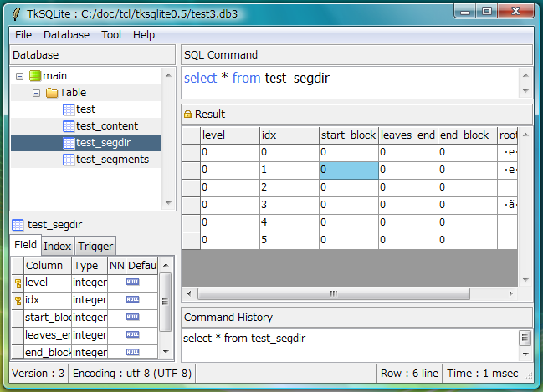Screen dimensions: 543x392
Task: Select the Command History entry text
Action: coord(243,339)
